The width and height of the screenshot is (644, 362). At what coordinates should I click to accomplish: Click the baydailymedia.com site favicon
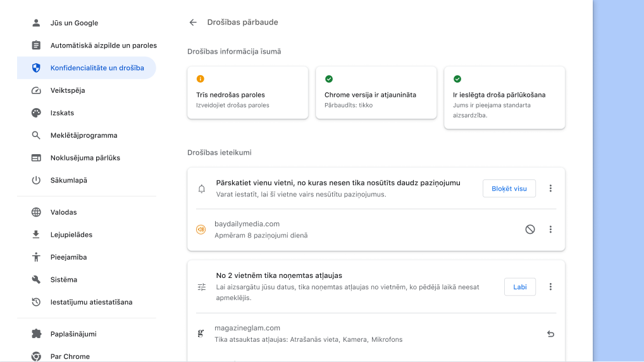pyautogui.click(x=201, y=229)
